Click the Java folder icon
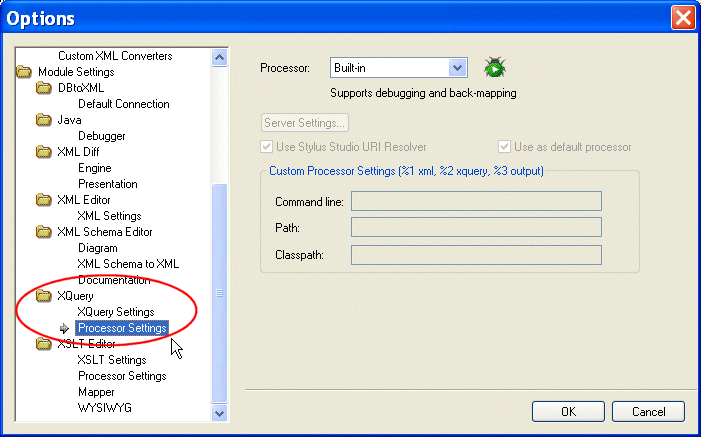This screenshot has height=437, width=701. 44,120
